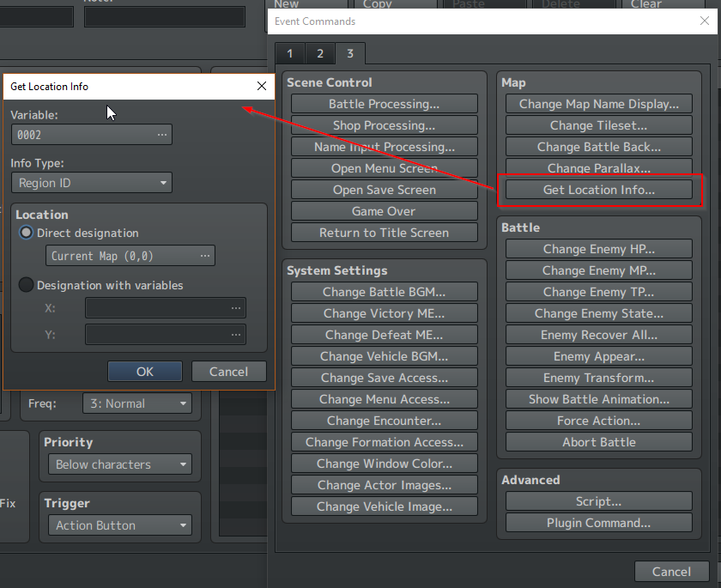Image resolution: width=721 pixels, height=588 pixels.
Task: Click Change Defeat ME command
Action: coord(384,335)
